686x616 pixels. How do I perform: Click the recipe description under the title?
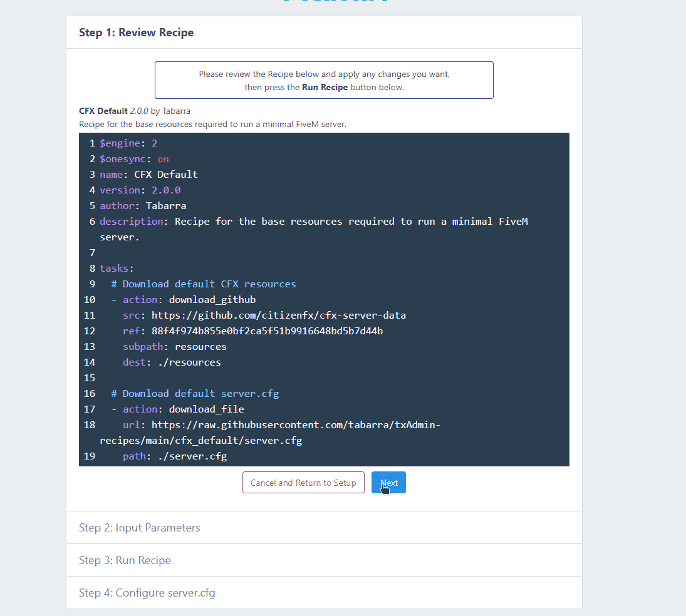212,124
